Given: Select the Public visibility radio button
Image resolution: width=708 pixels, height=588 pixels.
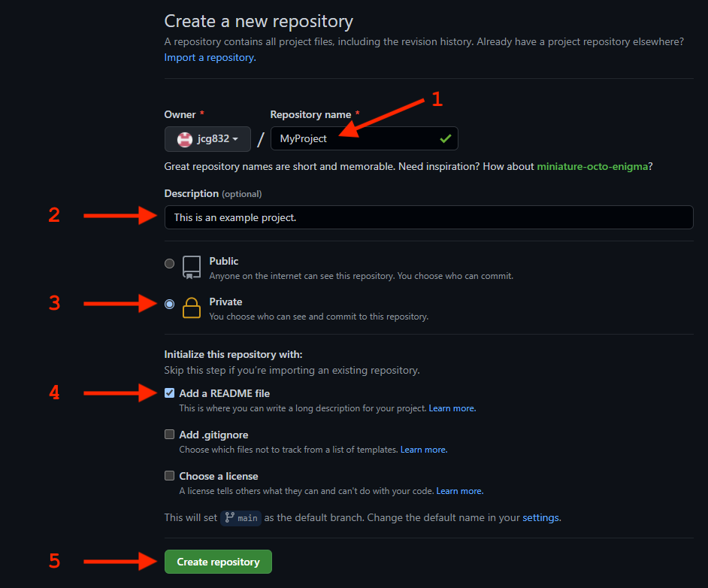Looking at the screenshot, I should tap(169, 263).
